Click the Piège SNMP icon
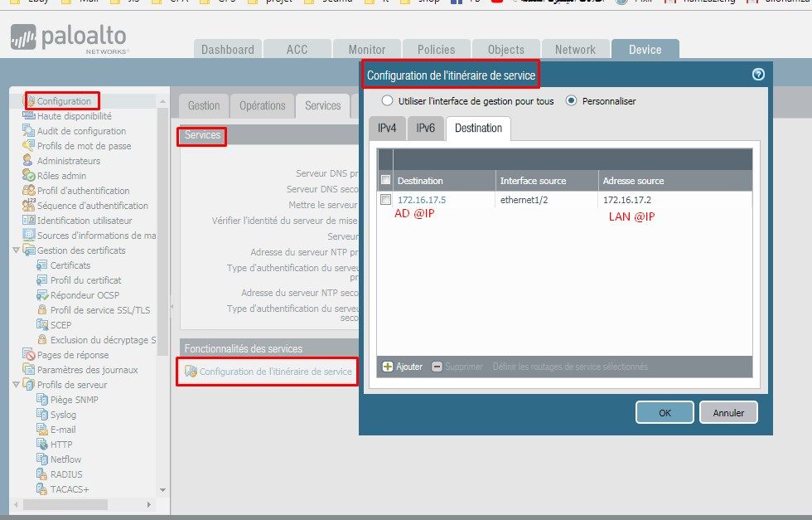The image size is (812, 520). (x=42, y=399)
